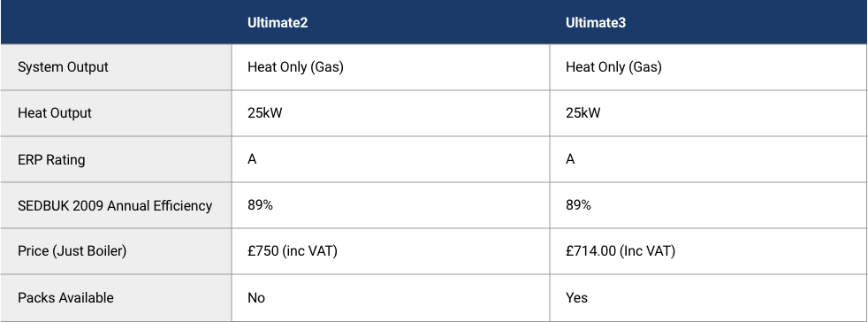Click Ultimate3 Heat Only (Gas) cell
868x322 pixels.
coord(614,67)
